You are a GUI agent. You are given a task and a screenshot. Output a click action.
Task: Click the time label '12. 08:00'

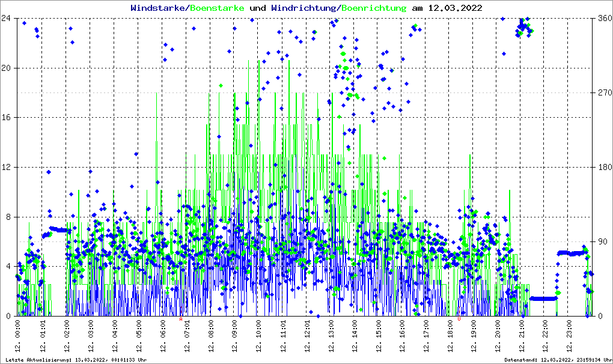point(210,335)
